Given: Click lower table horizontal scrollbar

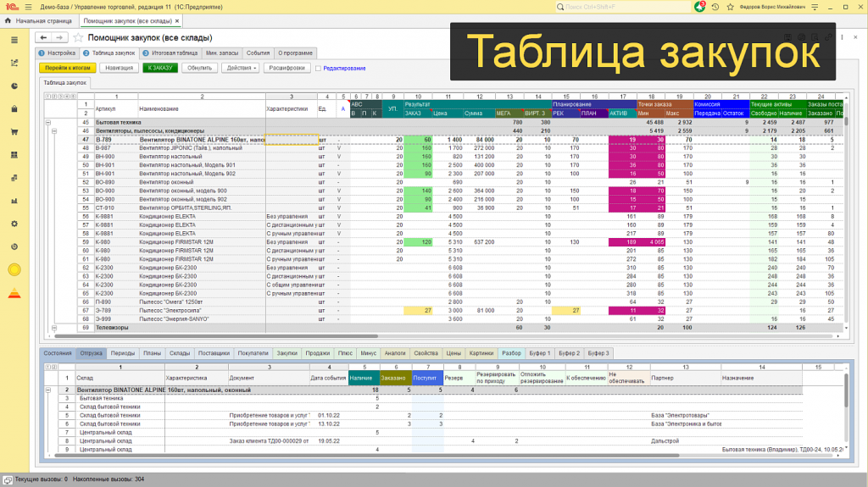Looking at the screenshot, I should tap(365, 456).
